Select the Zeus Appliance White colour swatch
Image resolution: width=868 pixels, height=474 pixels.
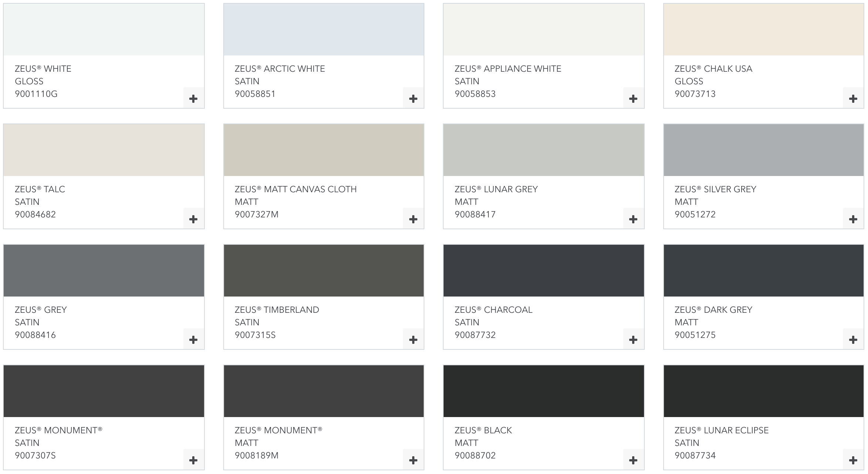click(543, 30)
